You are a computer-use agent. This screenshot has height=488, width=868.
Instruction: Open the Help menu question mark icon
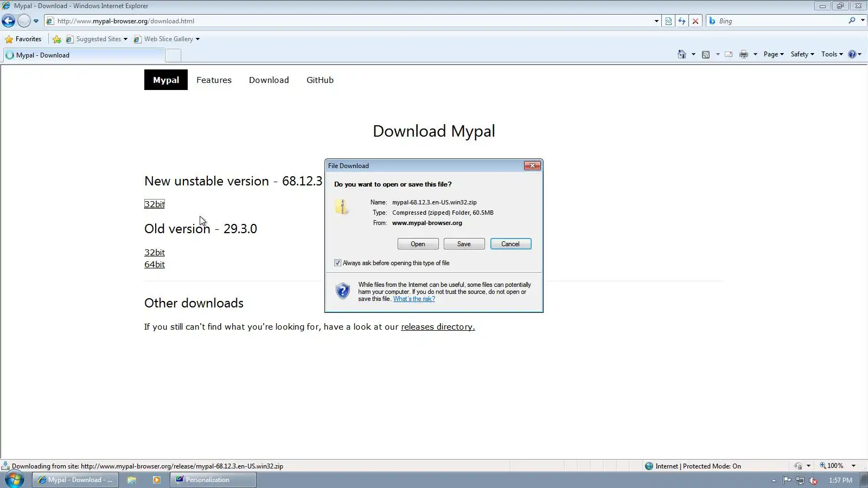(854, 54)
